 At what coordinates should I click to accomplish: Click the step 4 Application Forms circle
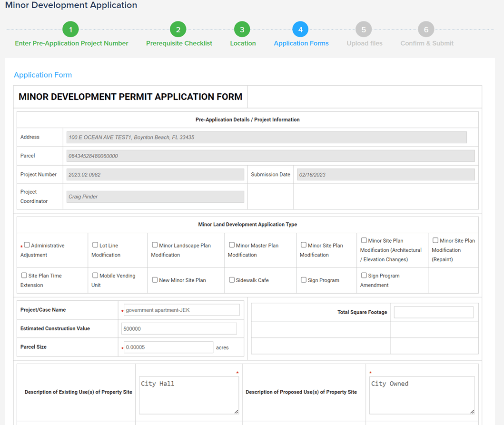(300, 30)
